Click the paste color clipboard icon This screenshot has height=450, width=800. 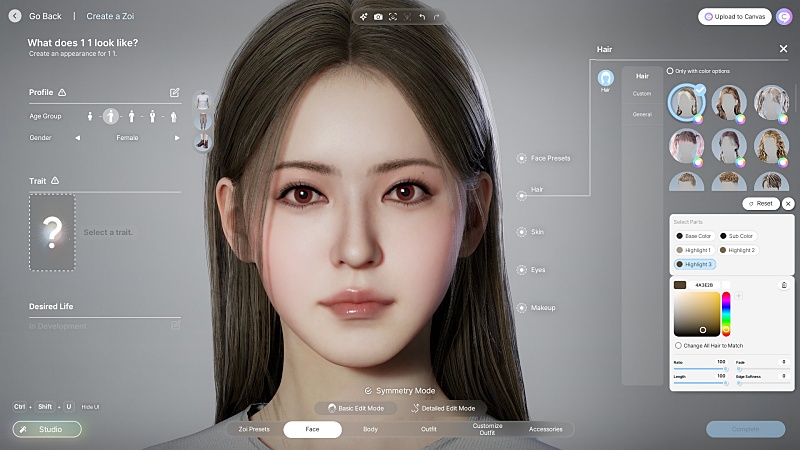(784, 285)
